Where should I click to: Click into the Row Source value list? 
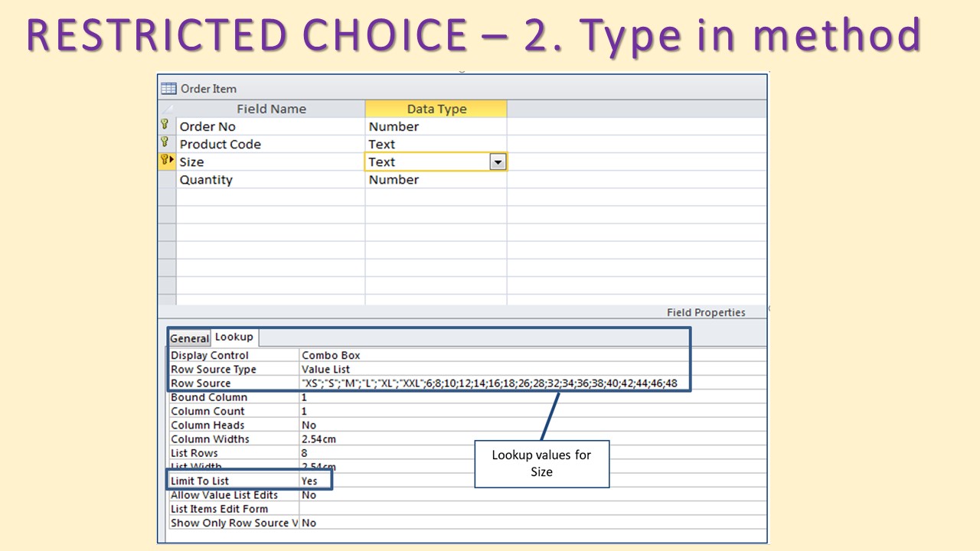(490, 383)
